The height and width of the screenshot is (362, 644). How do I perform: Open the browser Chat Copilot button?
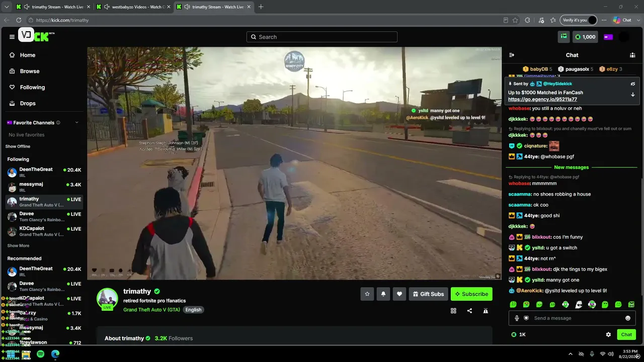pyautogui.click(x=622, y=20)
